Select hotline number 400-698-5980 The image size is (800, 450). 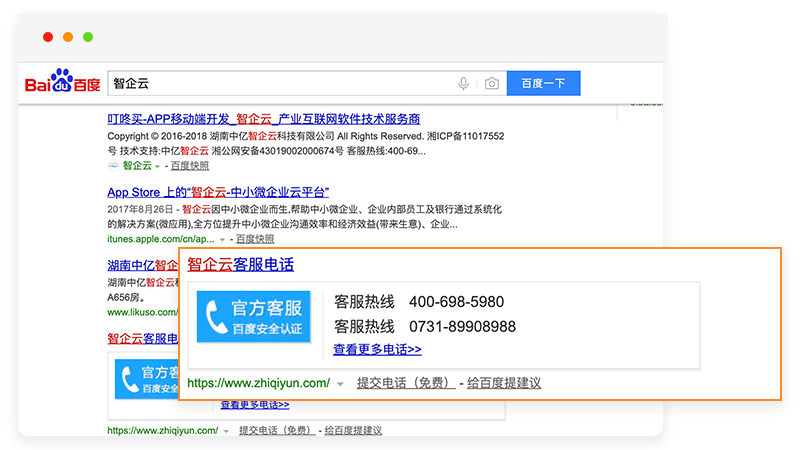[456, 302]
